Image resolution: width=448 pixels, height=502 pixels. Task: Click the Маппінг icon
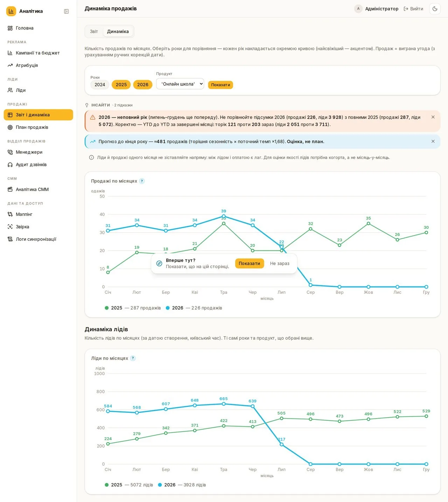pyautogui.click(x=10, y=214)
